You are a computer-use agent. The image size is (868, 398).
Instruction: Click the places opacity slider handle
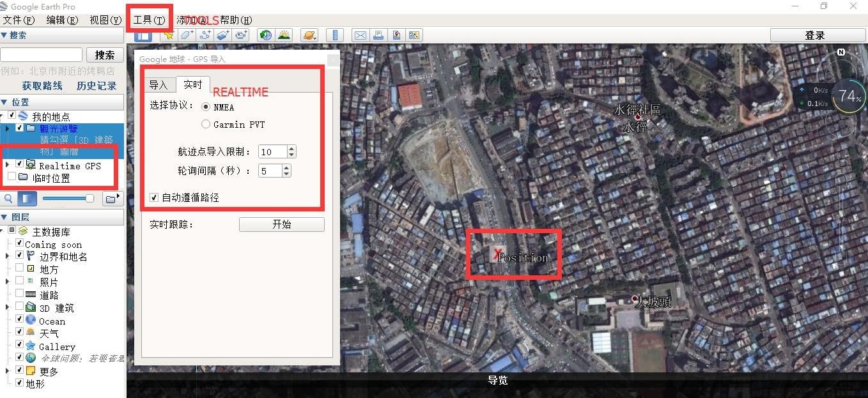pos(89,199)
